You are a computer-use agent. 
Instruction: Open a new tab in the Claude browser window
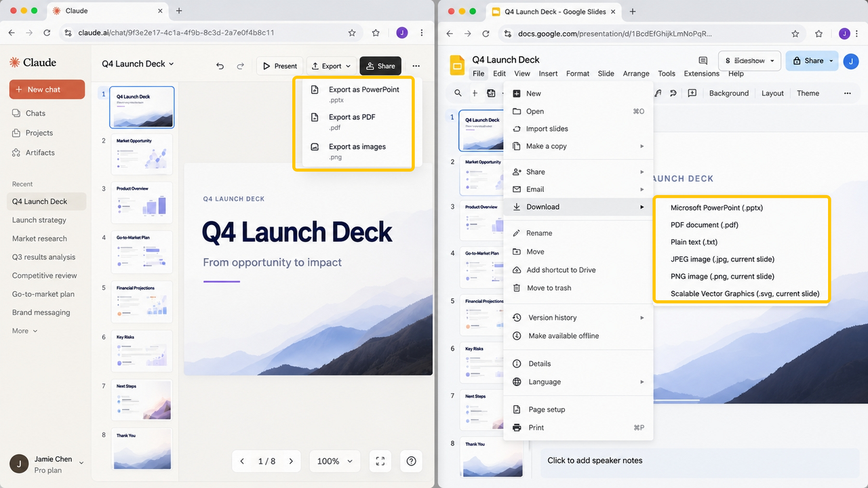179,11
